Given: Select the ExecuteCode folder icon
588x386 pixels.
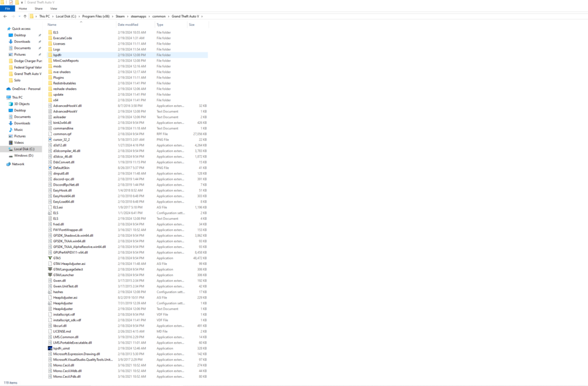Looking at the screenshot, I should tap(50, 38).
